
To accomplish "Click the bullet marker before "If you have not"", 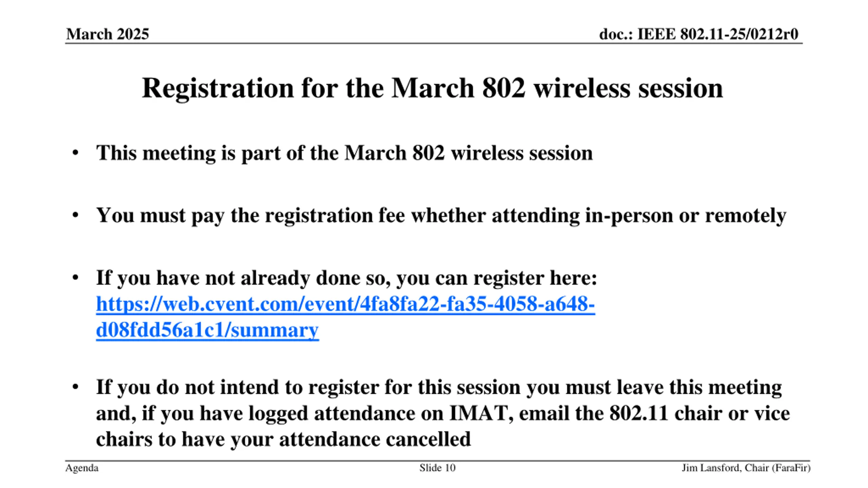I will (x=75, y=278).
